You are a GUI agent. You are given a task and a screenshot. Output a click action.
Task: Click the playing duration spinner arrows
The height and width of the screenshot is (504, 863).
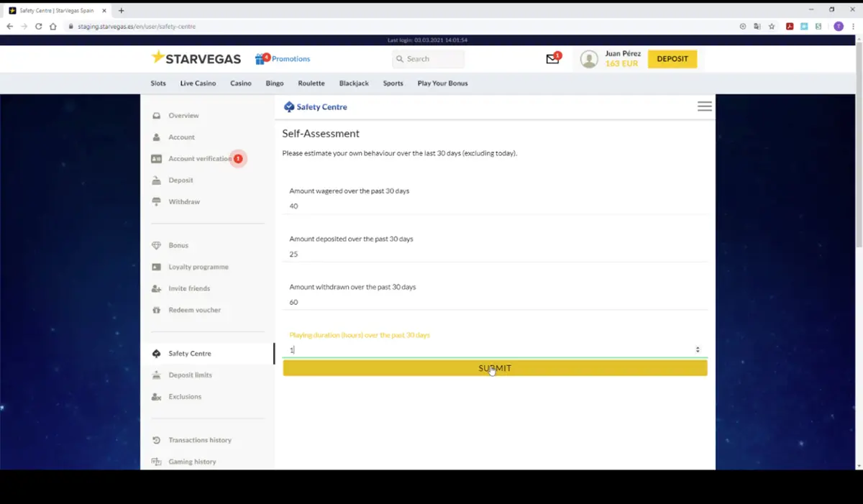click(x=698, y=350)
